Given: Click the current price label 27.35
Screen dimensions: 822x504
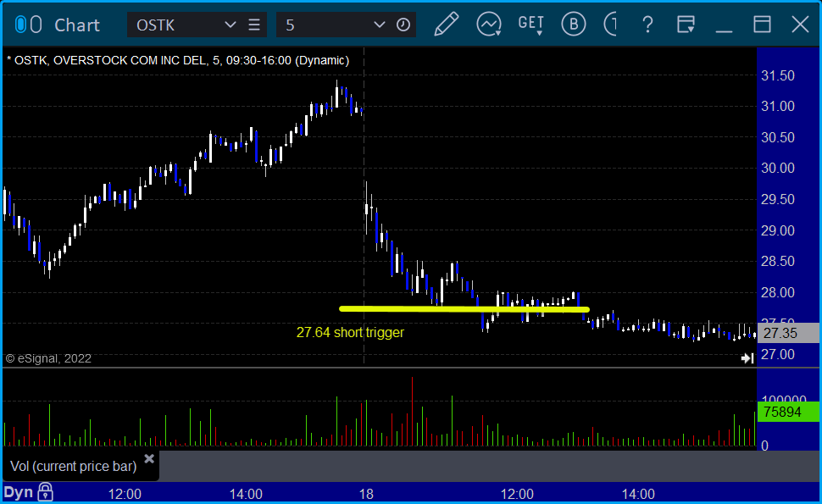Looking at the screenshot, I should 788,333.
